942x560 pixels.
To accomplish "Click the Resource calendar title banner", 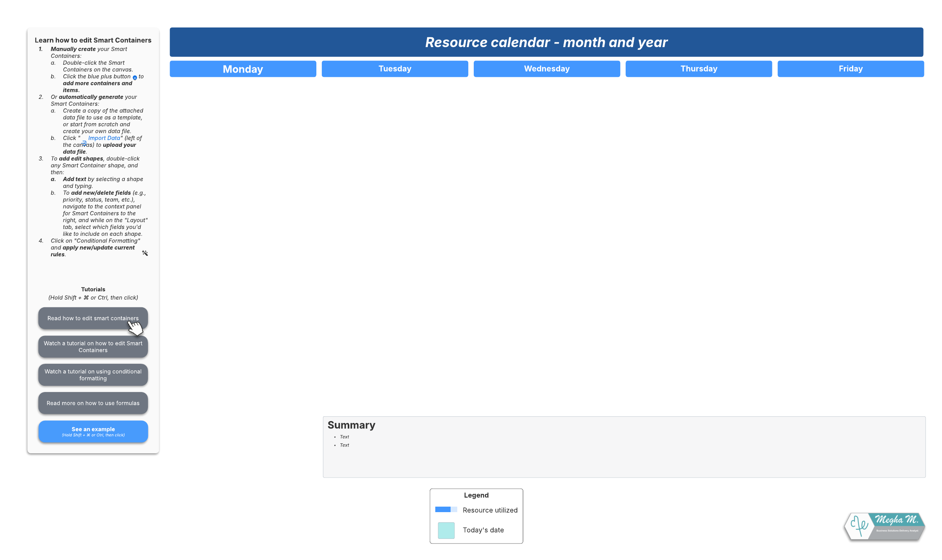I will tap(546, 42).
